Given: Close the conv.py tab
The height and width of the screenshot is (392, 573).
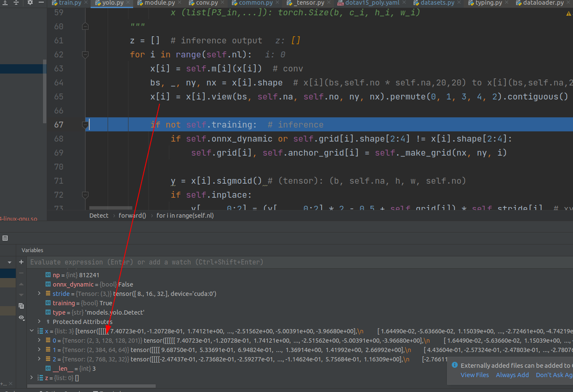Looking at the screenshot, I should tap(222, 3).
